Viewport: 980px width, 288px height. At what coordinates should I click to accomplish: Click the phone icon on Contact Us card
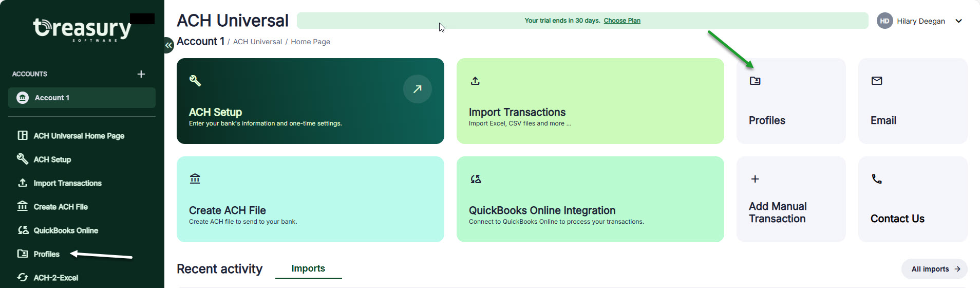(x=877, y=179)
